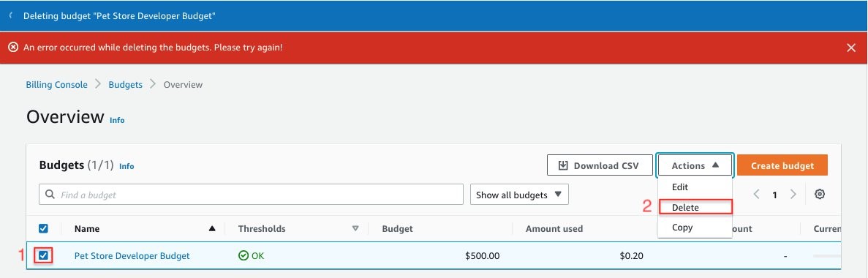
Task: Click the search magnifier icon
Action: [50, 195]
